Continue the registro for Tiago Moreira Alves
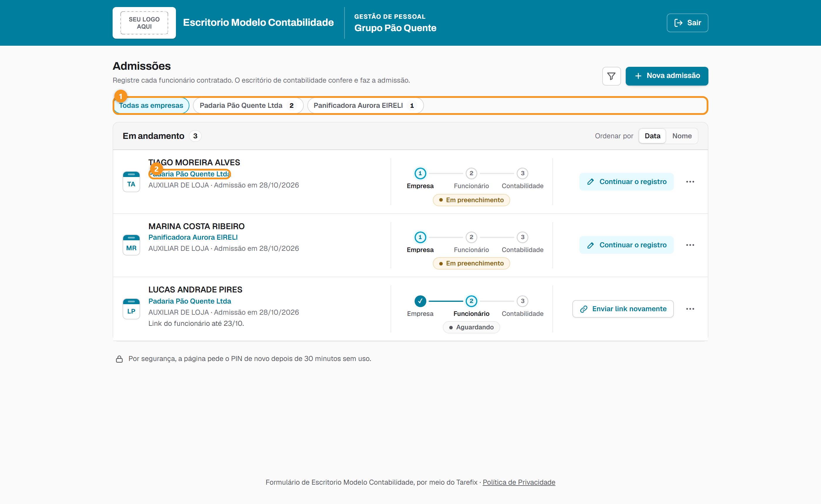Screen dimensions: 821x504 pyautogui.click(x=626, y=182)
